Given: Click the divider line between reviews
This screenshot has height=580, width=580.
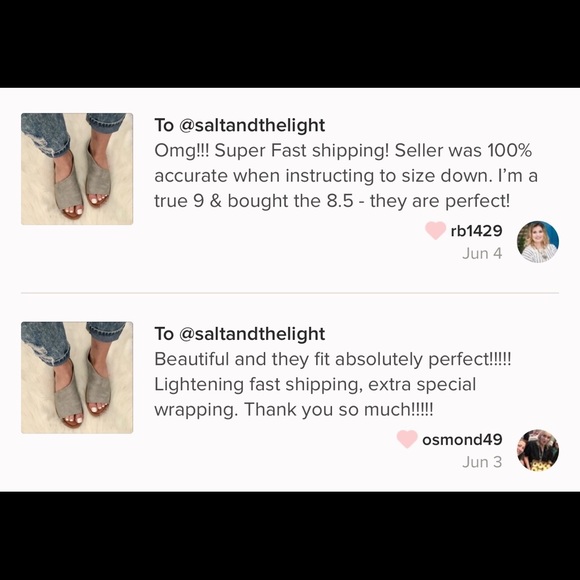Looking at the screenshot, I should [290, 293].
